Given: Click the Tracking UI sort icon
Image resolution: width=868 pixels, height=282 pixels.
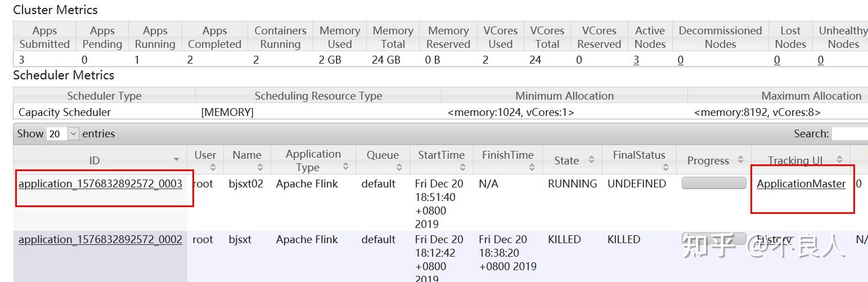Looking at the screenshot, I should 839,160.
